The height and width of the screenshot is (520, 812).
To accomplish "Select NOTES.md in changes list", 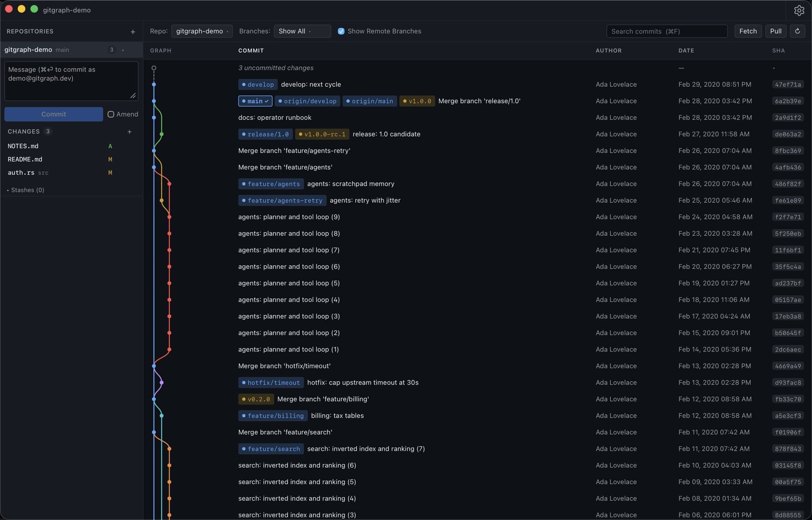I will (x=71, y=146).
